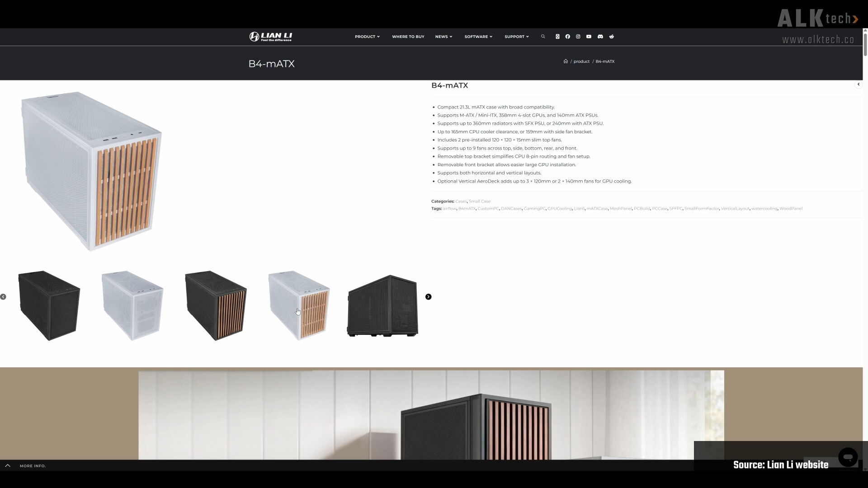Viewport: 868px width, 488px height.
Task: Show next product thumbnails with right arrow
Action: pyautogui.click(x=429, y=297)
